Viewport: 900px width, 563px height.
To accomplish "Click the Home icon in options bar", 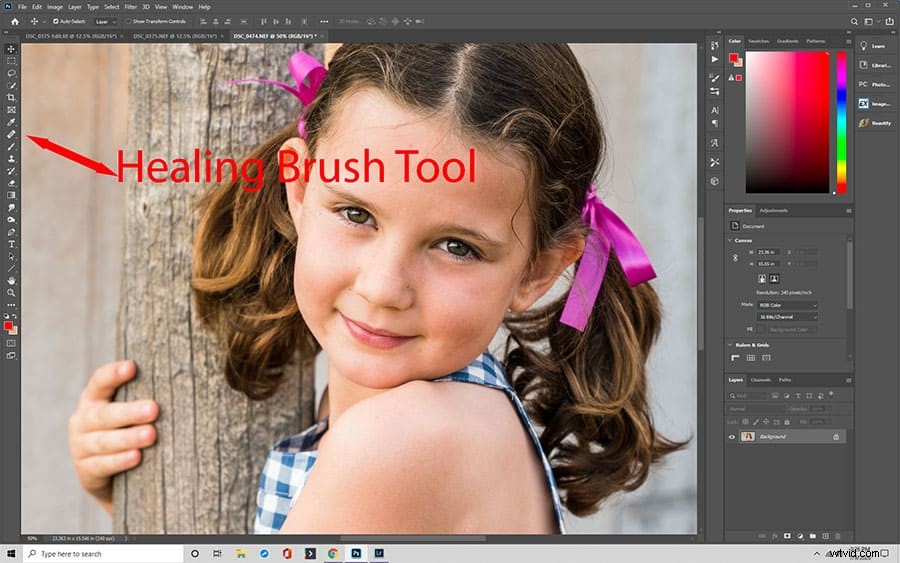I will click(x=15, y=22).
